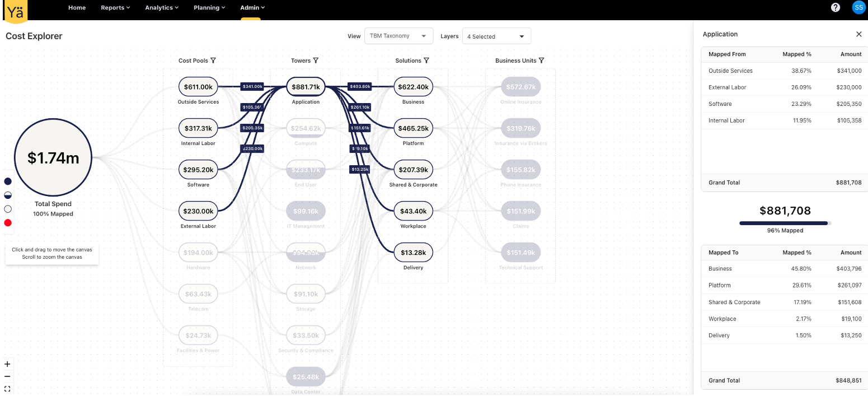Open the Solutions filter icon
This screenshot has height=396, width=868.
[426, 60]
